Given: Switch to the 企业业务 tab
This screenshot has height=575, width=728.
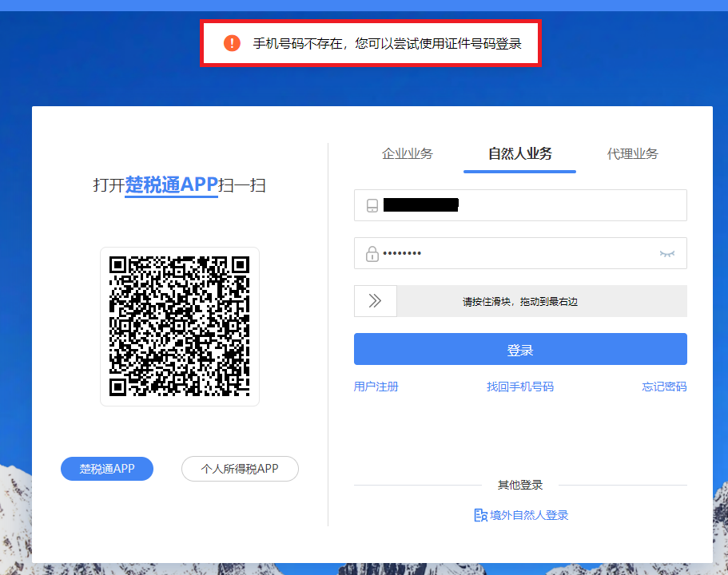Looking at the screenshot, I should click(x=408, y=153).
